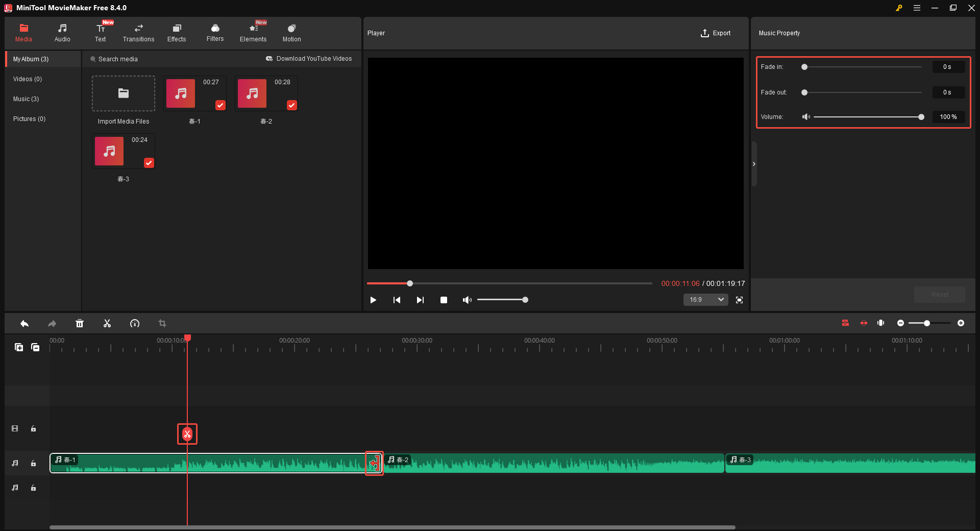Open the Effects panel icon
This screenshot has width=980, height=531.
coord(177,32)
